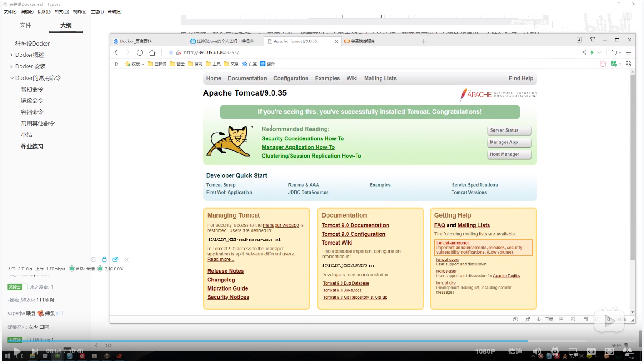Close the live chat overlay with X

pos(126,259)
